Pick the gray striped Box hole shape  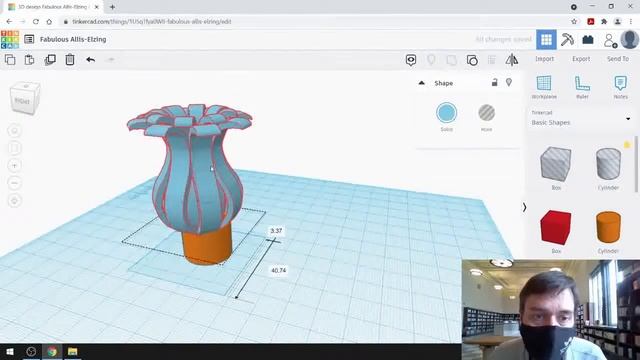(x=556, y=164)
